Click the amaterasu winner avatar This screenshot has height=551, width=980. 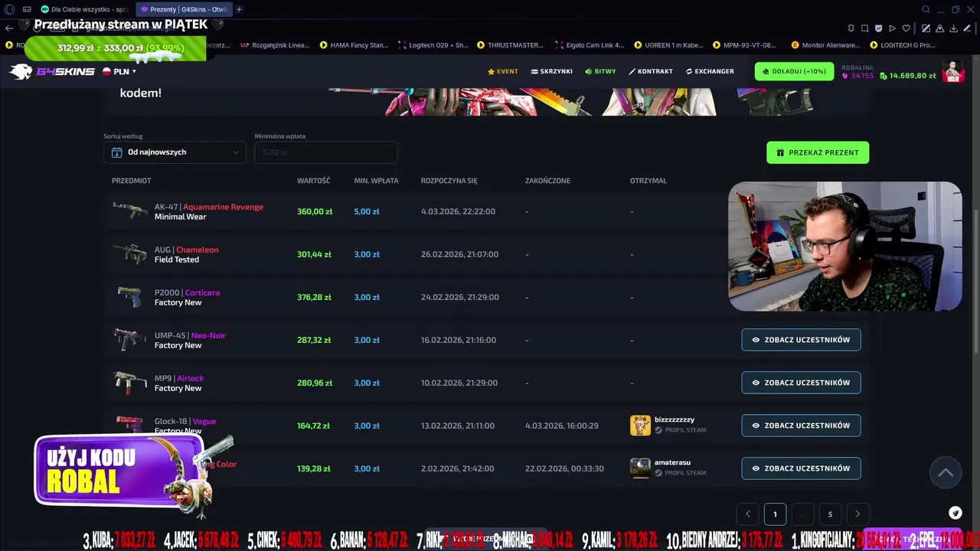tap(640, 468)
